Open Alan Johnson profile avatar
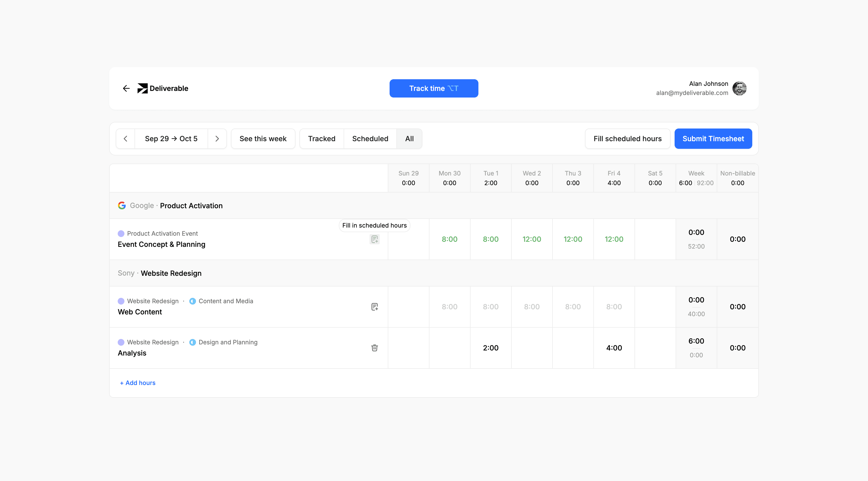868x481 pixels. pos(739,88)
